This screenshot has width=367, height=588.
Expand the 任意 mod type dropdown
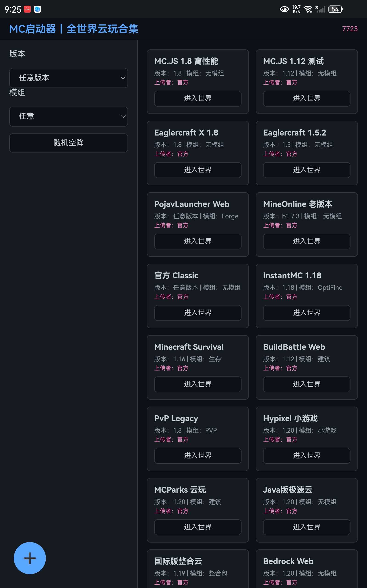[68, 116]
